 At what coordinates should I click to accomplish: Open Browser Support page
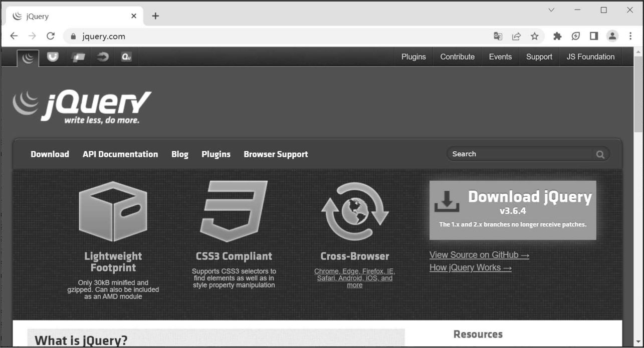pyautogui.click(x=276, y=154)
